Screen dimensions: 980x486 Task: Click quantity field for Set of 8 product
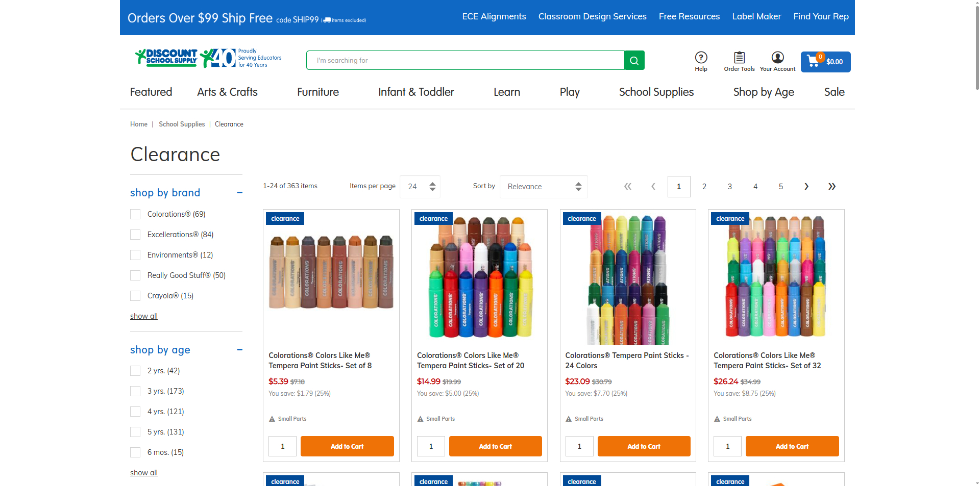283,446
